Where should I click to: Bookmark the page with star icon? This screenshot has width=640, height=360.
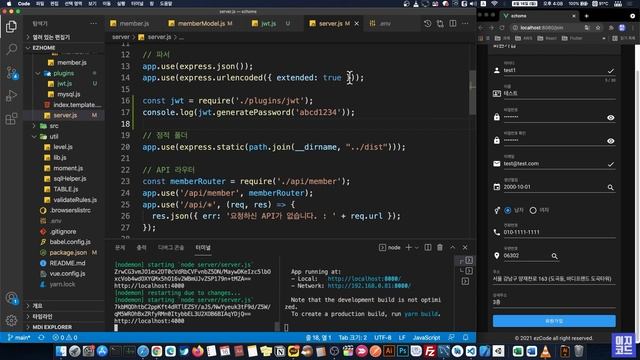[598, 28]
